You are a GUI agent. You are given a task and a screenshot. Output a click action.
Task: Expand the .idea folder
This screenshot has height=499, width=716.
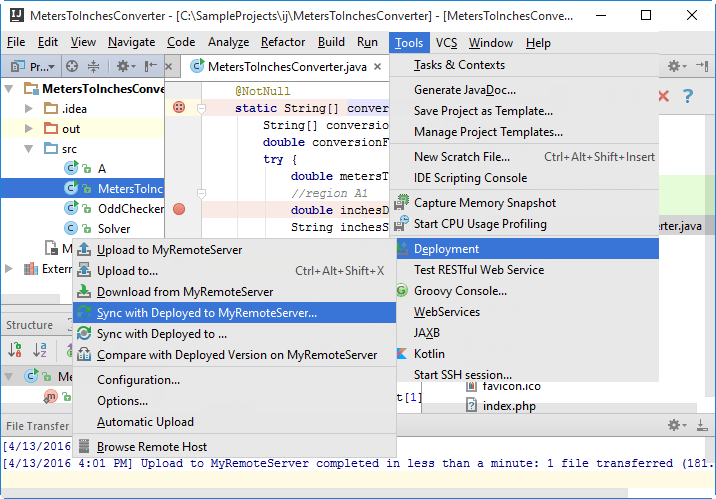pyautogui.click(x=29, y=109)
